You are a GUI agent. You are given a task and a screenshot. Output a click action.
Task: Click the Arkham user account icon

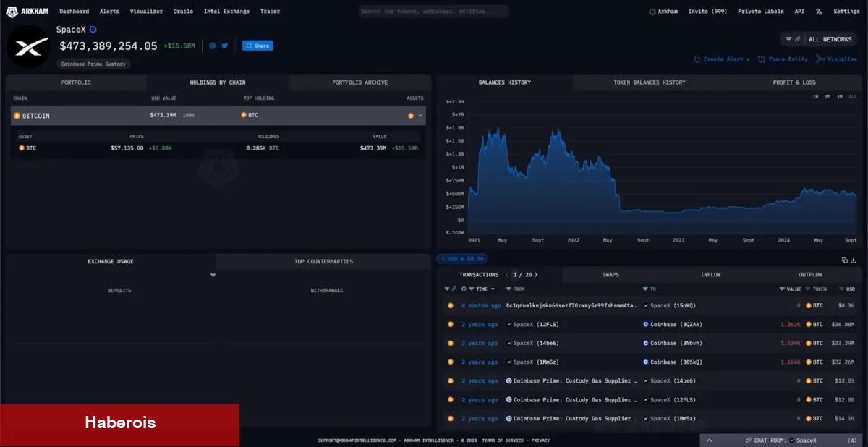click(652, 12)
